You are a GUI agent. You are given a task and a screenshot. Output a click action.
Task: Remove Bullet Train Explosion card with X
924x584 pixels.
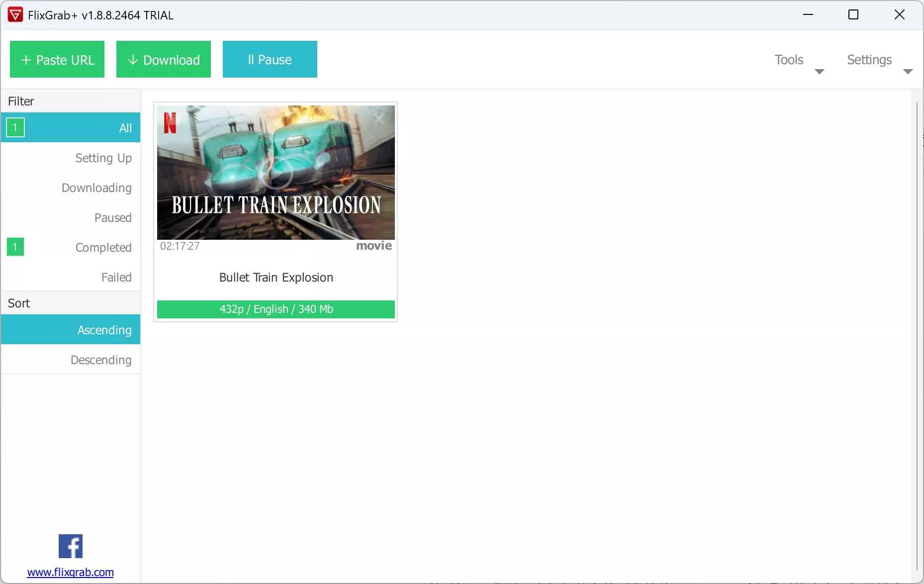[379, 118]
